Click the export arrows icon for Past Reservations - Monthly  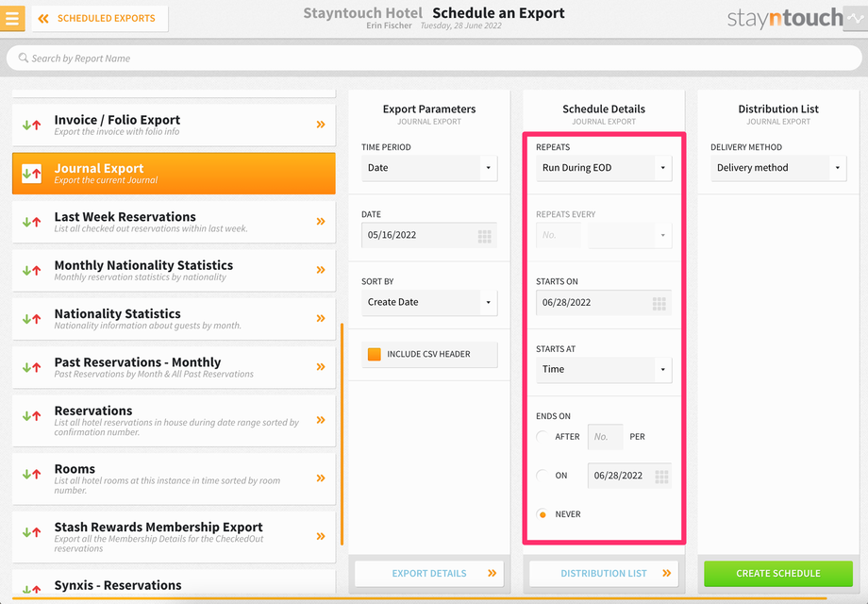[31, 367]
